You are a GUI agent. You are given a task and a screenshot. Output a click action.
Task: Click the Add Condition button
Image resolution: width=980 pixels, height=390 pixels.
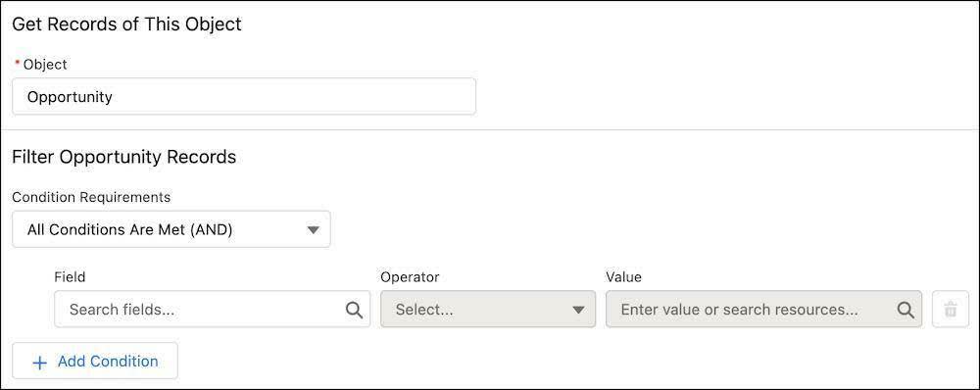(95, 361)
